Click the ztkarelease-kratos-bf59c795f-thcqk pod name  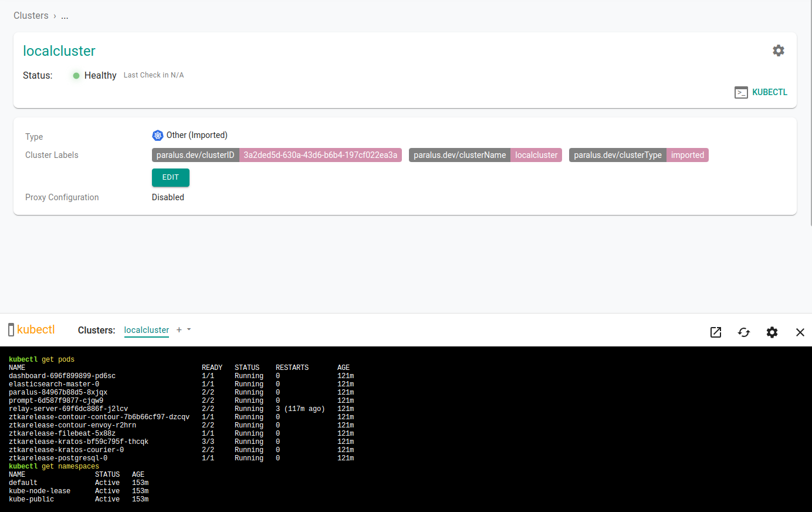(x=79, y=442)
